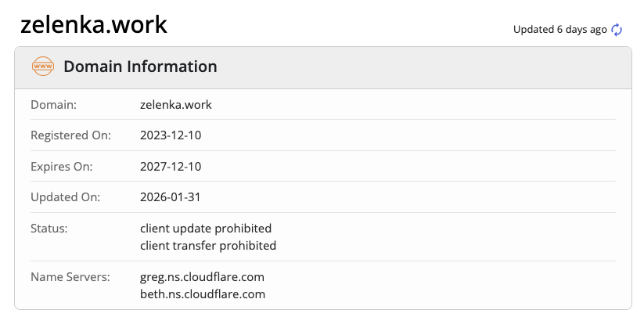644x317 pixels.
Task: Click the Domain: field label
Action: coord(54,105)
